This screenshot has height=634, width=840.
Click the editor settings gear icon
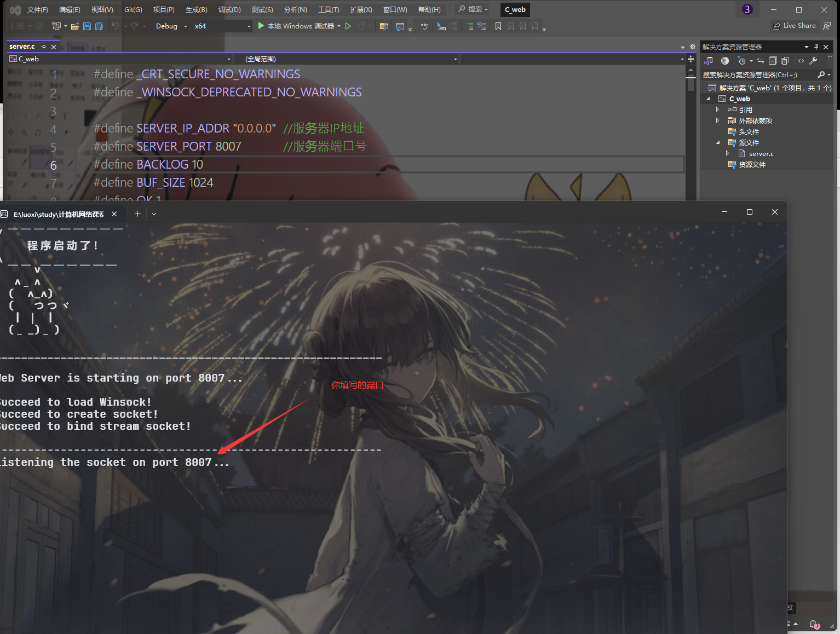692,47
